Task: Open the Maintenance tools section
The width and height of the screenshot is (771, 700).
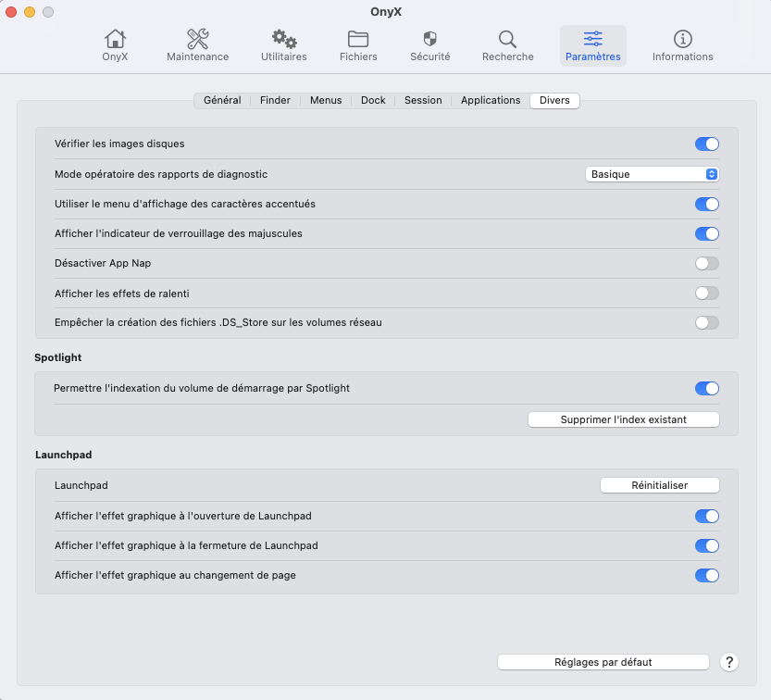Action: 198,45
